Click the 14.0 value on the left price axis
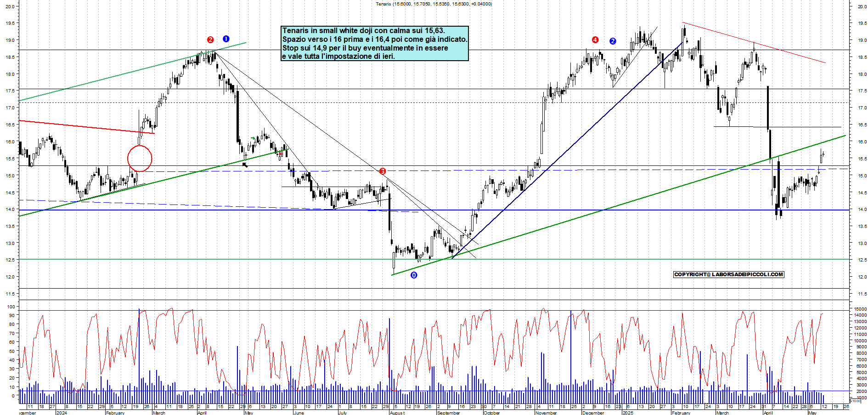The height and width of the screenshot is (415, 868). click(x=10, y=209)
